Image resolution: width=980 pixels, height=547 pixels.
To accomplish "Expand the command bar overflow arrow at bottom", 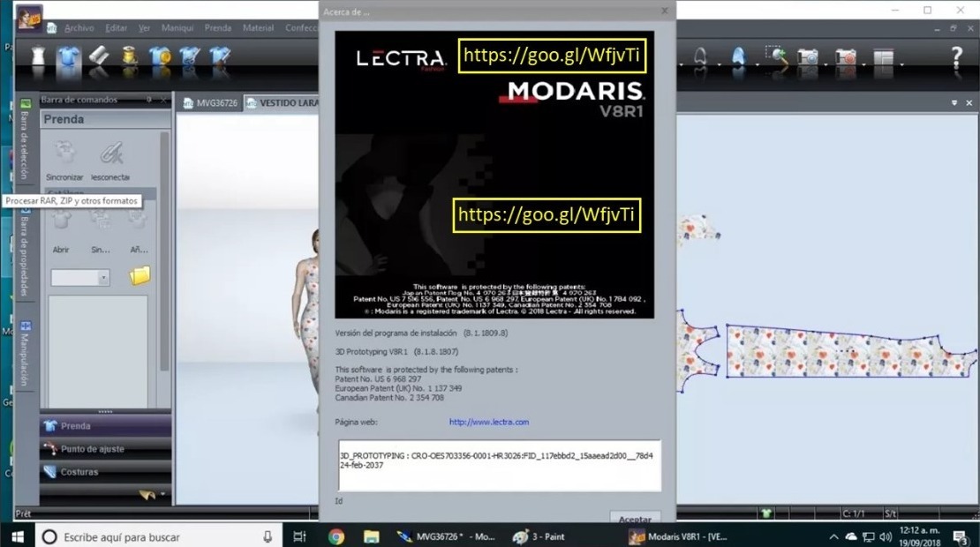I will click(162, 494).
